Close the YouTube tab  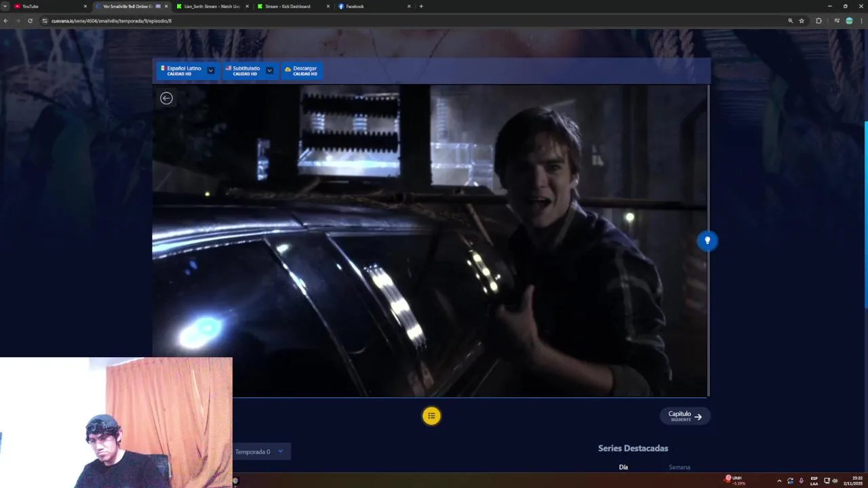[85, 6]
